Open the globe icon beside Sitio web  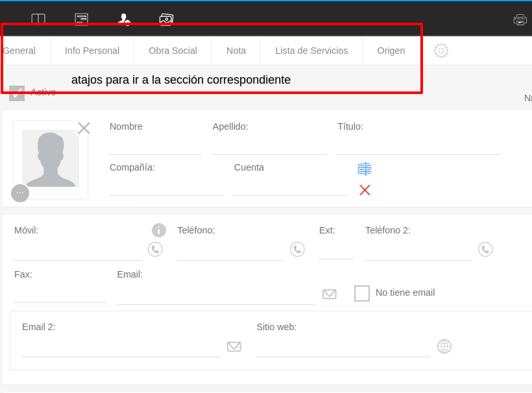coord(444,346)
